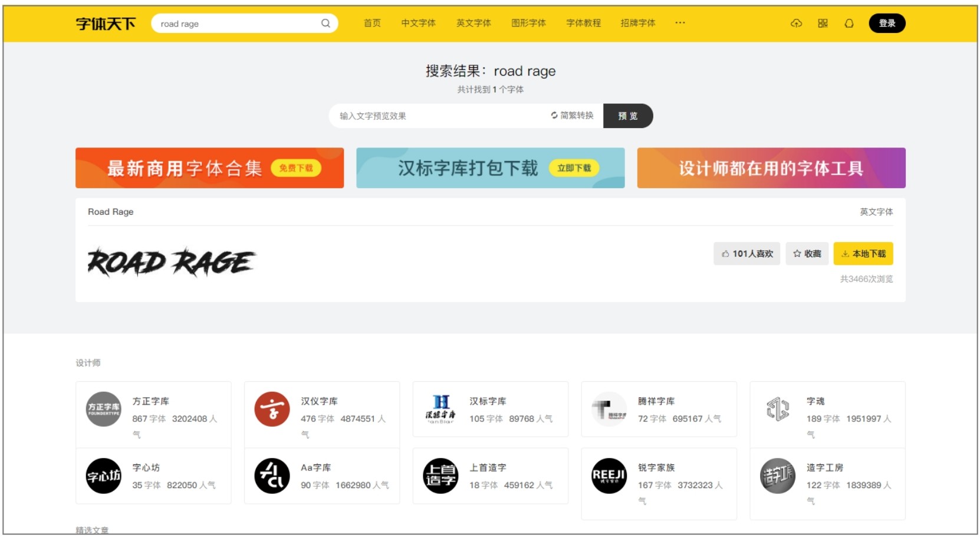The width and height of the screenshot is (980, 537).
Task: Click the 预览 preview button
Action: (x=628, y=116)
